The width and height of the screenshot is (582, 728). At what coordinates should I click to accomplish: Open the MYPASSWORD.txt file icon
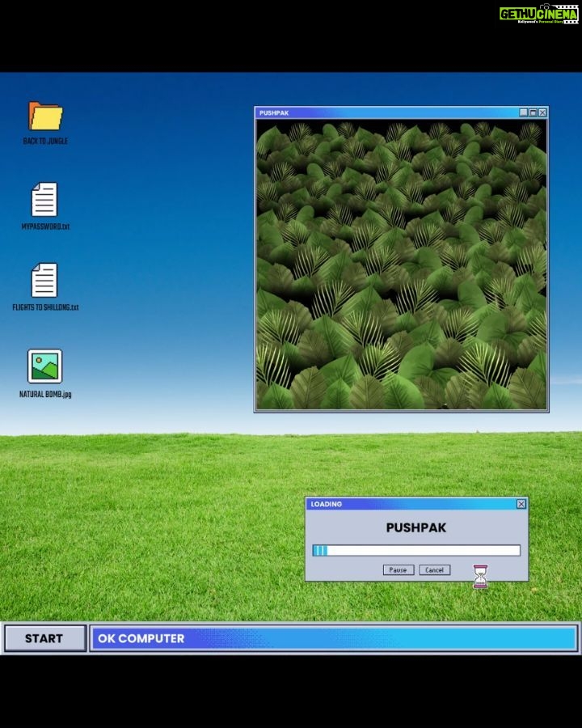pos(44,199)
